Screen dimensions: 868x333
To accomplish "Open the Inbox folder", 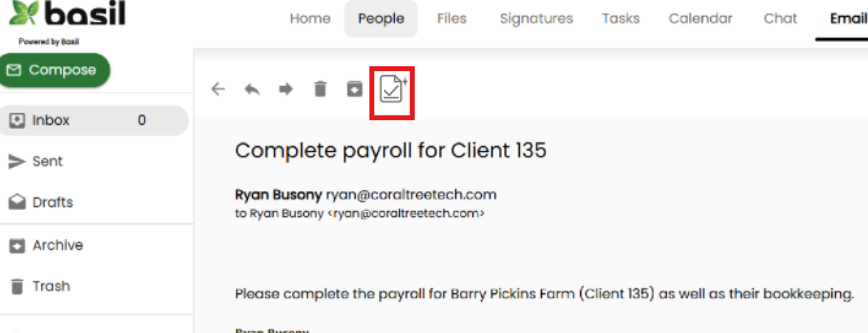I will click(x=51, y=120).
